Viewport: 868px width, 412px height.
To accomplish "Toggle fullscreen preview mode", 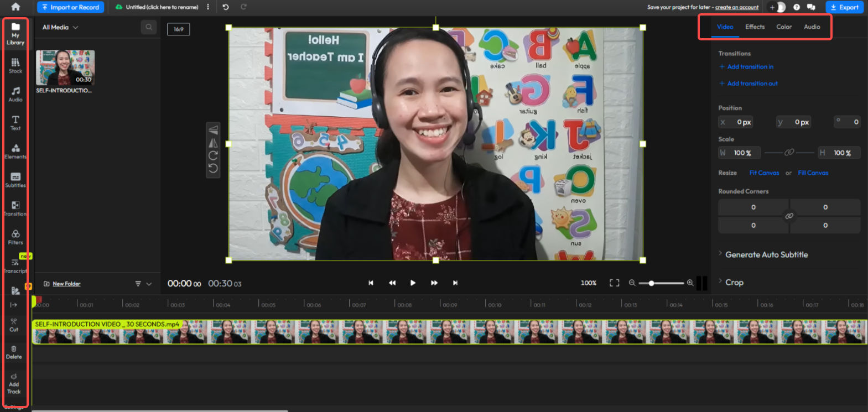I will tap(614, 283).
